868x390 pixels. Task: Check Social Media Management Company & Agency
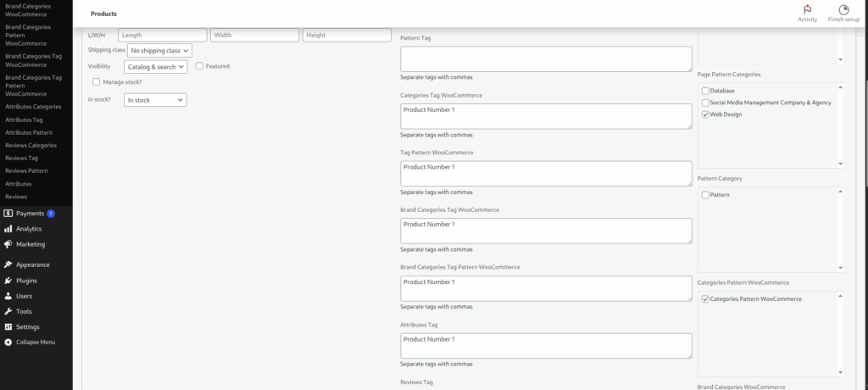pyautogui.click(x=705, y=103)
